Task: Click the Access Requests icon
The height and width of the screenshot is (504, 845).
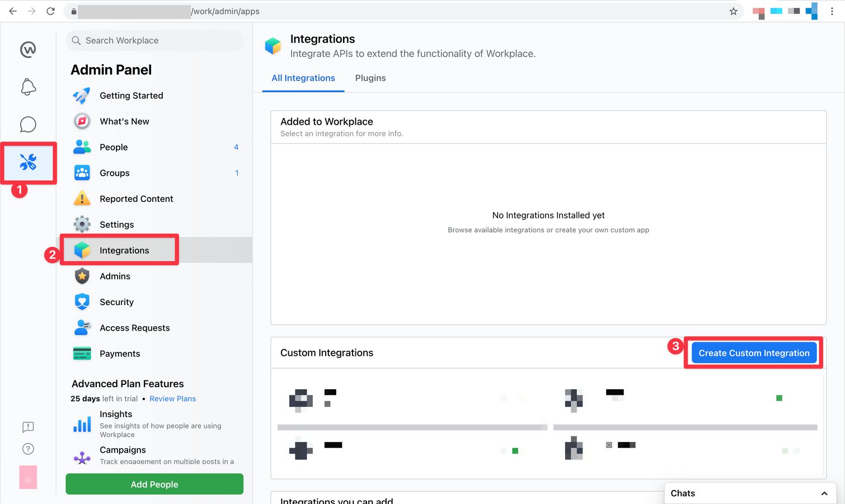Action: pyautogui.click(x=82, y=328)
